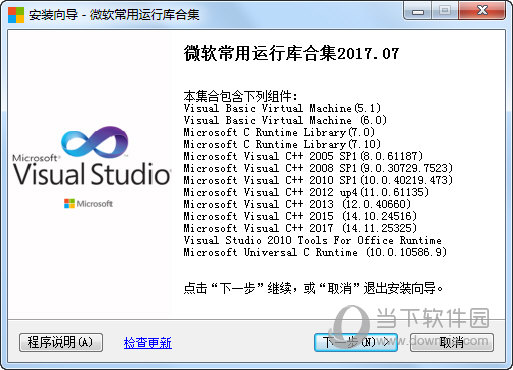Viewport: 513px width, 370px height.
Task: Click the window title 安装向导 - 微软常用运行库合集
Action: coord(114,15)
